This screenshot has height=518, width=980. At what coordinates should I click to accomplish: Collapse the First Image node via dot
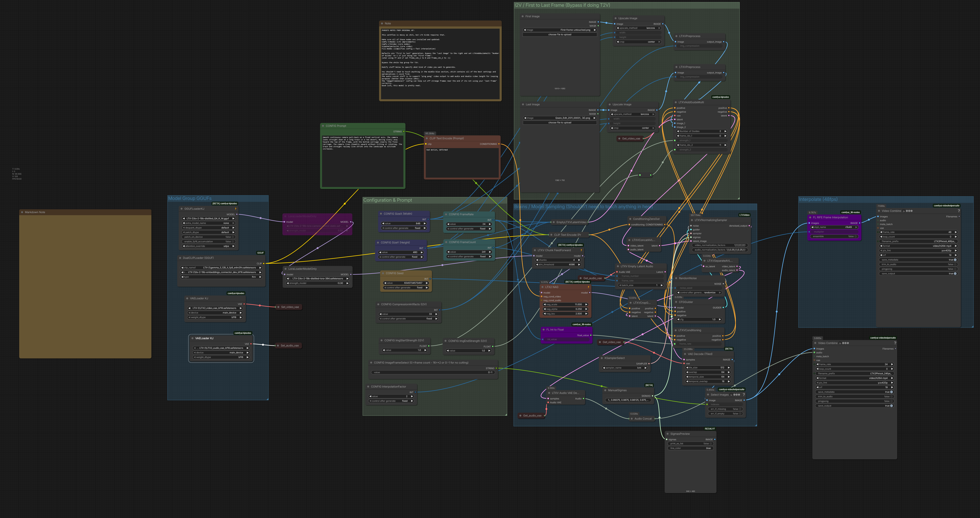[522, 16]
